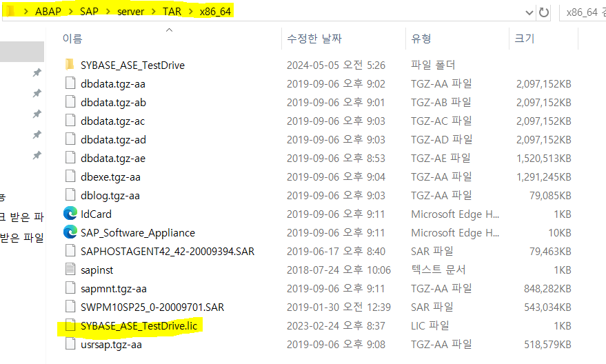The image size is (606, 364).
Task: Click the size value 543,034KB
Action: 547,307
